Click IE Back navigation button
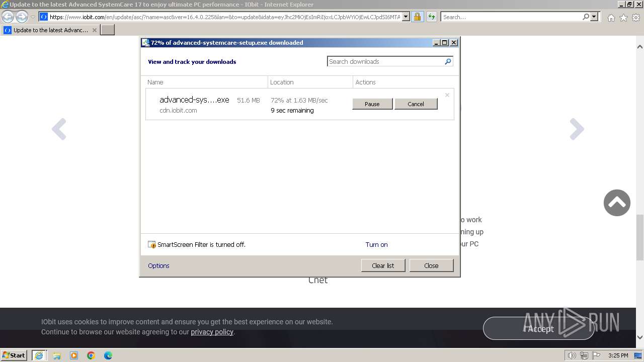The height and width of the screenshot is (362, 644). (8, 17)
